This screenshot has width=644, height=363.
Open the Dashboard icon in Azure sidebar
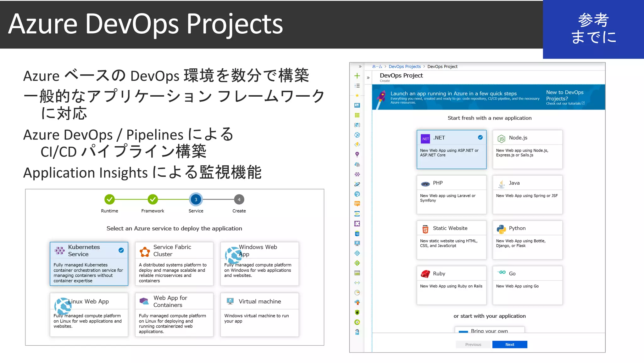click(357, 105)
